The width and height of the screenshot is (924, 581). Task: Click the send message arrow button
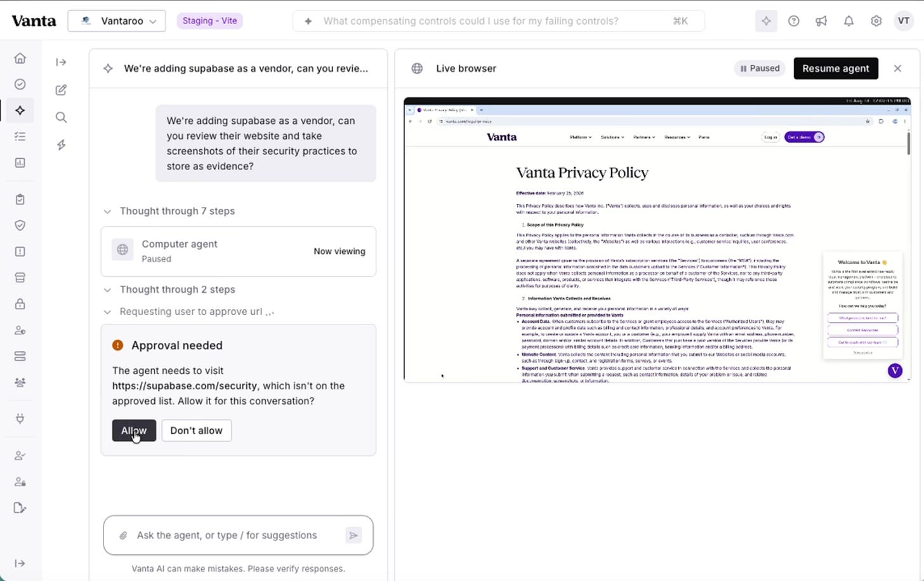(353, 535)
